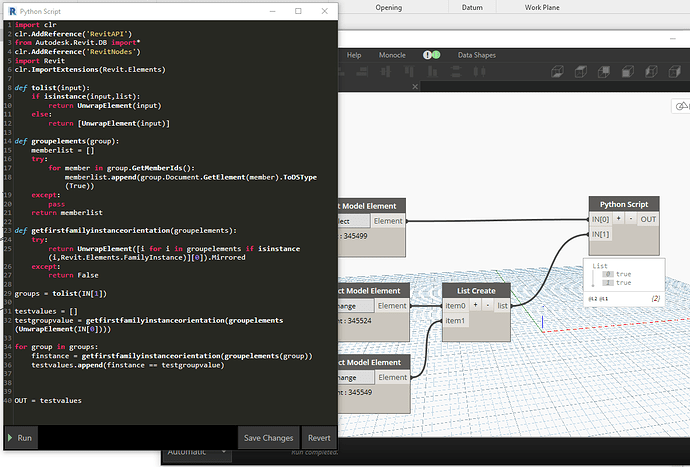Viewport: 690px width, 467px height.
Task: Add an input with the Python Script node plus button
Action: (618, 219)
